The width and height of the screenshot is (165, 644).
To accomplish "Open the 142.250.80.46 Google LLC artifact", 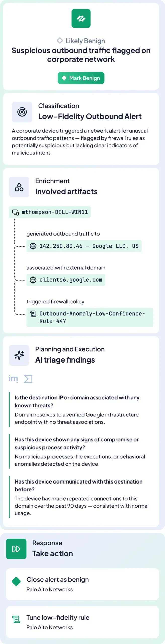I will 84,246.
